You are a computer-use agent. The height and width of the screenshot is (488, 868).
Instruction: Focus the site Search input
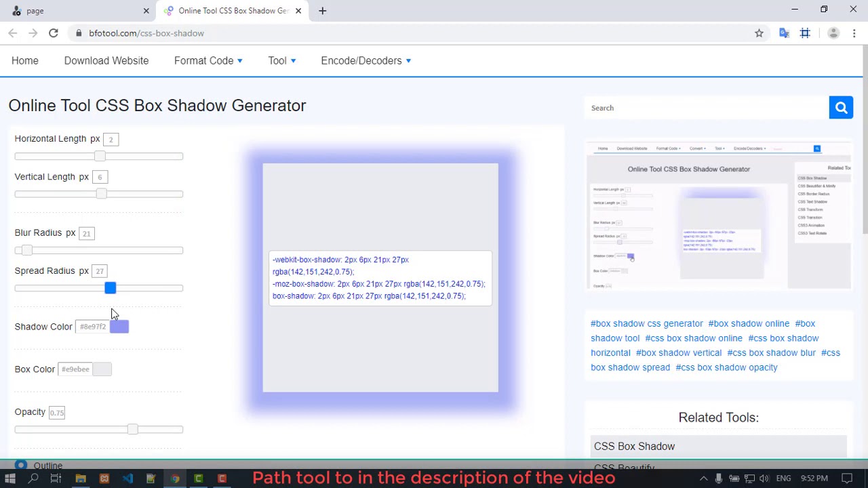[707, 108]
